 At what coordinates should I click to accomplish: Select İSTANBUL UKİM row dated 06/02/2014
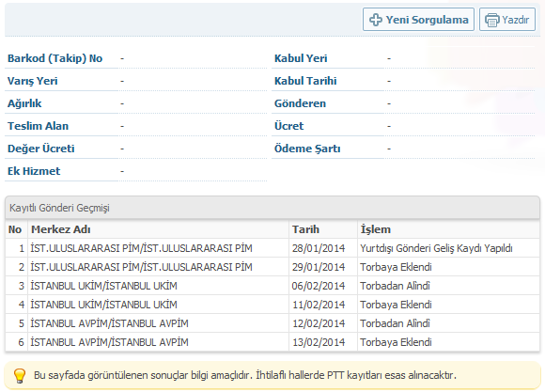click(x=272, y=286)
